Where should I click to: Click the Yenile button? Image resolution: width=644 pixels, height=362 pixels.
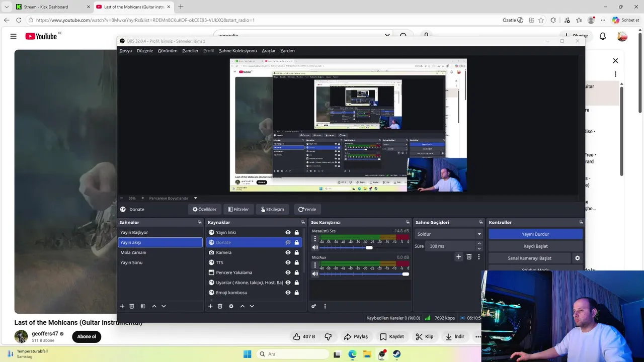coord(307,209)
